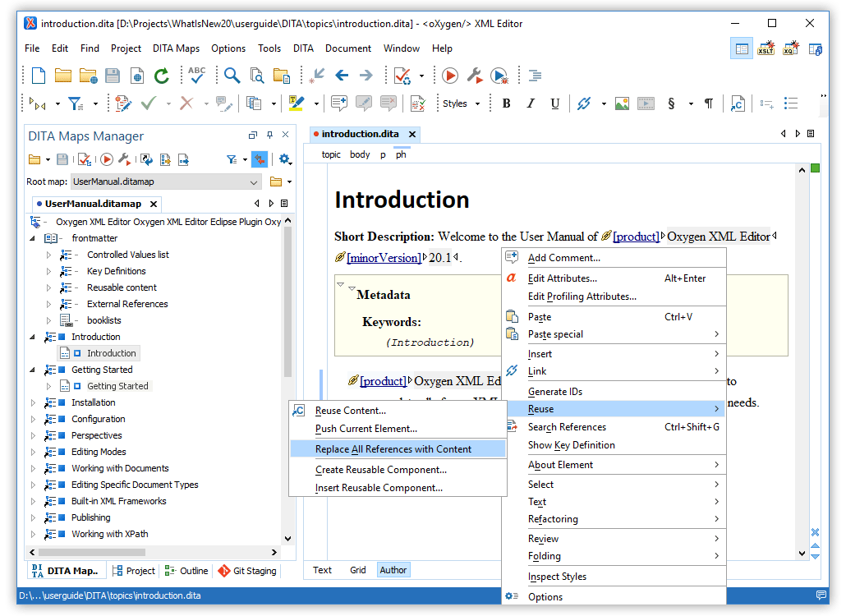Click the Insert Image icon
Image resolution: width=846 pixels, height=616 pixels.
point(622,103)
